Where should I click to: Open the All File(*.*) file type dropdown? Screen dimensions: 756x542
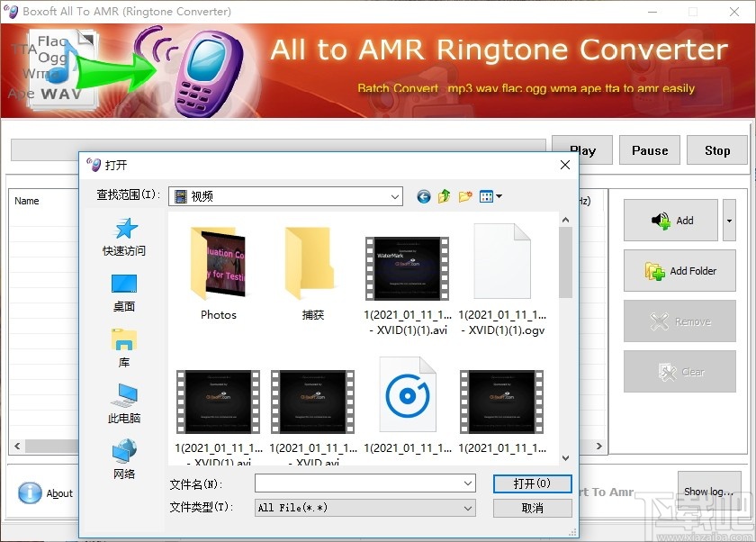(x=466, y=508)
